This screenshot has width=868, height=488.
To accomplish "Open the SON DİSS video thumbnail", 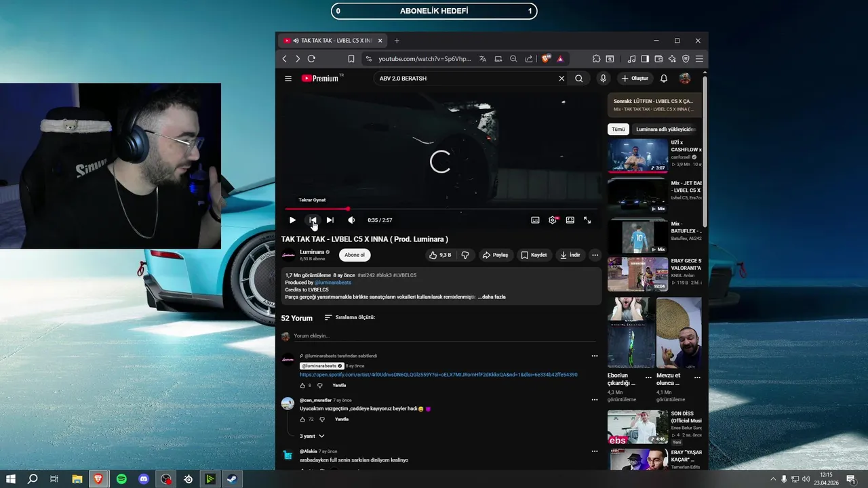I will click(637, 427).
